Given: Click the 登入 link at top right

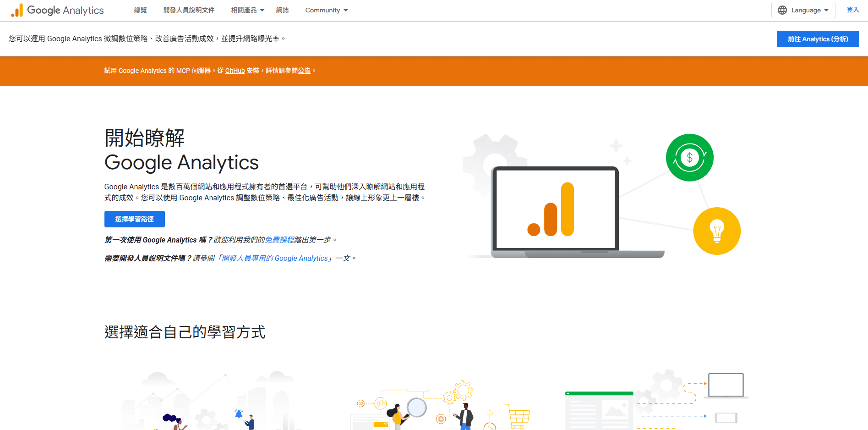Looking at the screenshot, I should pos(852,10).
